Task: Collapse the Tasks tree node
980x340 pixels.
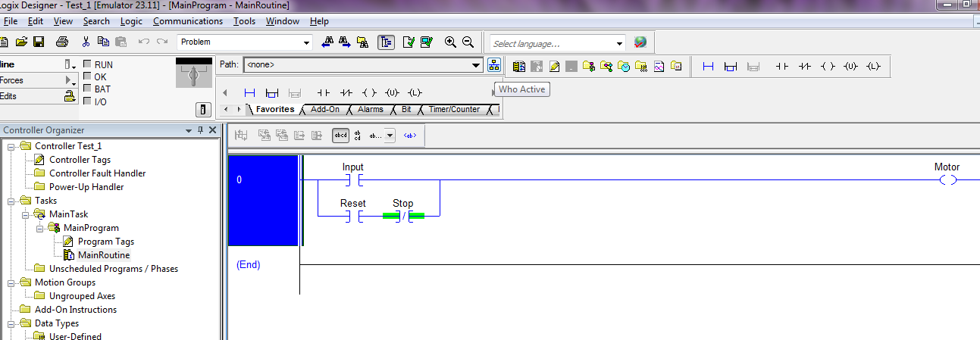Action: click(11, 201)
